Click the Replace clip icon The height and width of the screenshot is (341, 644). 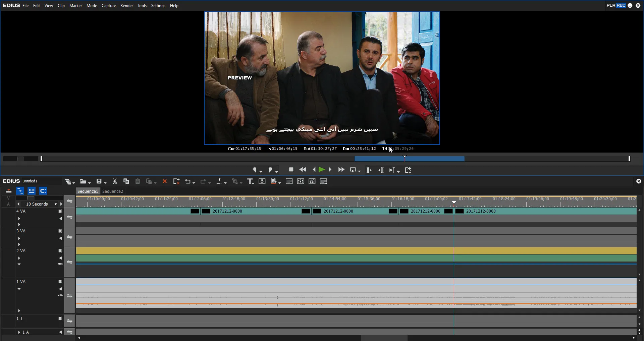(149, 181)
